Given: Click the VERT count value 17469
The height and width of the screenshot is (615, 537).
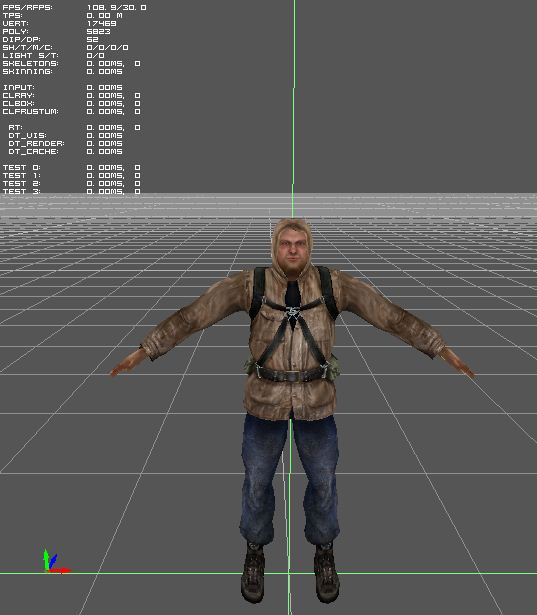Looking at the screenshot, I should click(x=102, y=24).
